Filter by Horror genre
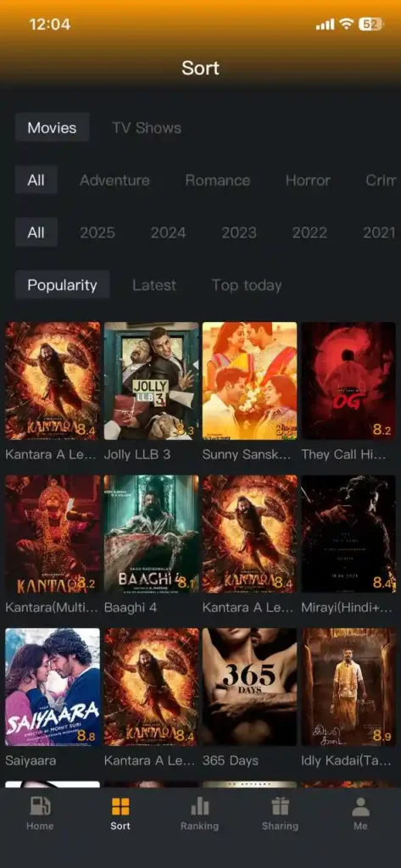The height and width of the screenshot is (868, 401). pos(308,181)
